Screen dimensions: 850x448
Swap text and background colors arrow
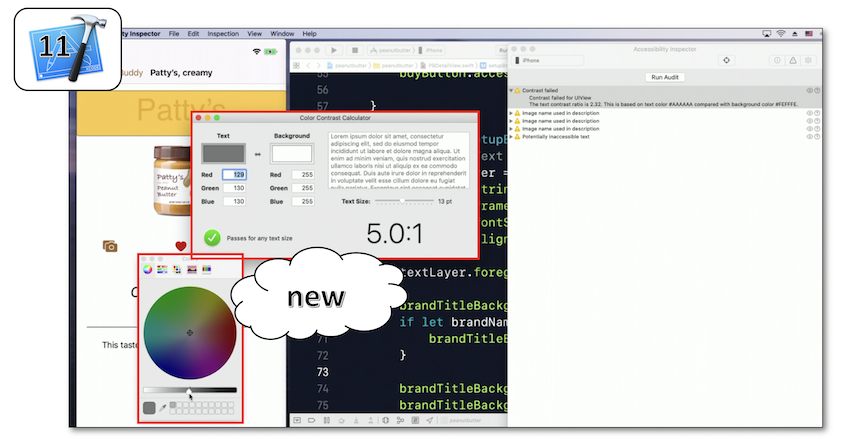pos(255,155)
